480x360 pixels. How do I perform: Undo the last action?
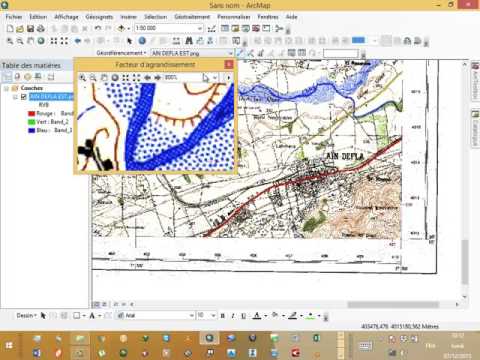pos(97,29)
